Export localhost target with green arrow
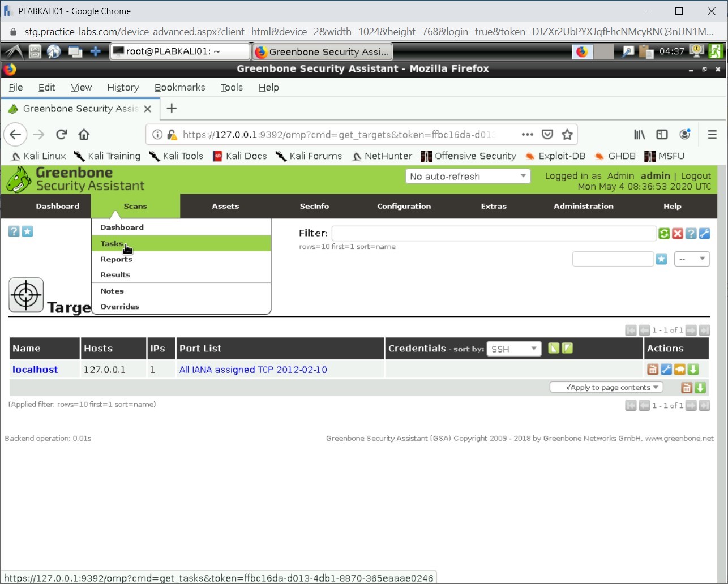Viewport: 728px width, 584px height. click(693, 370)
